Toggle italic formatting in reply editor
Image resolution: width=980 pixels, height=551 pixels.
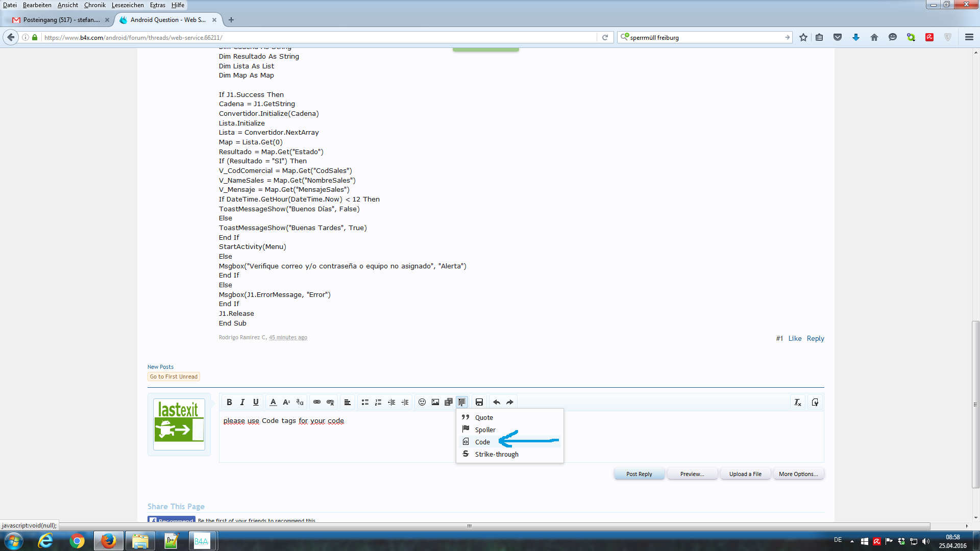[x=242, y=403]
